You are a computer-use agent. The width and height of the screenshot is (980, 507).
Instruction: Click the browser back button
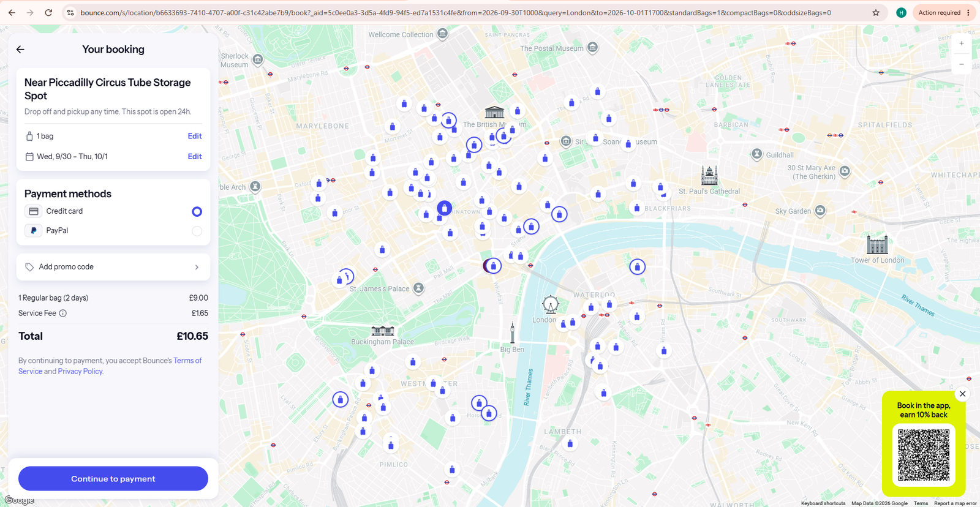point(12,12)
